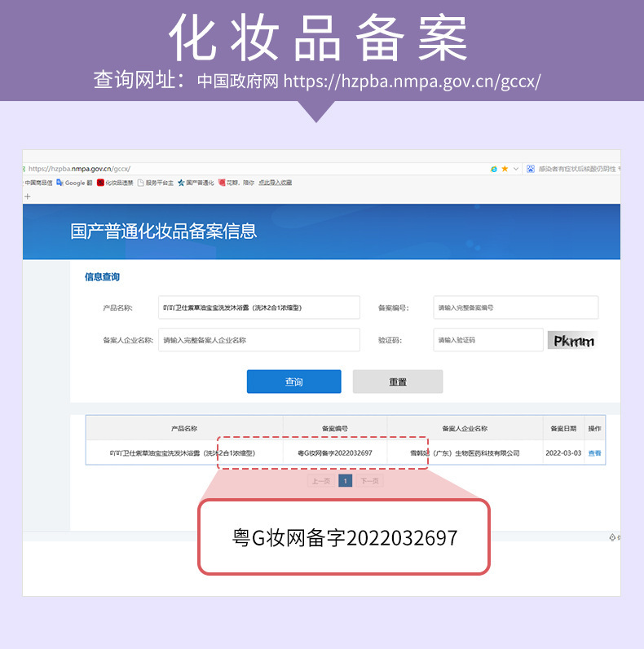Open the 国产普通化 star bookmark

[x=196, y=183]
